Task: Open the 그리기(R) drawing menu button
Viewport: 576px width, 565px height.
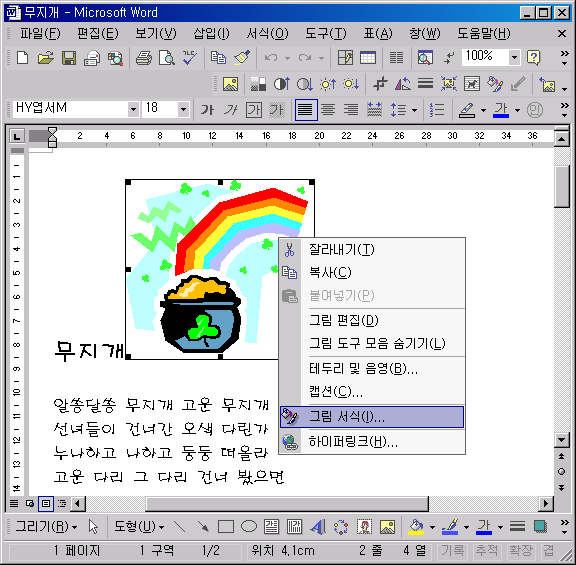Action: (46, 527)
